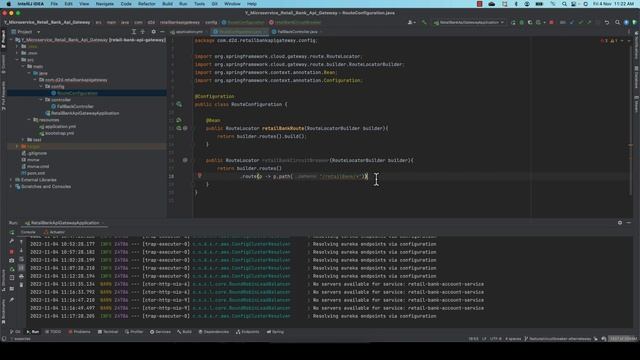Viewport: 640px width, 360px height.
Task: Open Refactor menu
Action: coord(147,4)
